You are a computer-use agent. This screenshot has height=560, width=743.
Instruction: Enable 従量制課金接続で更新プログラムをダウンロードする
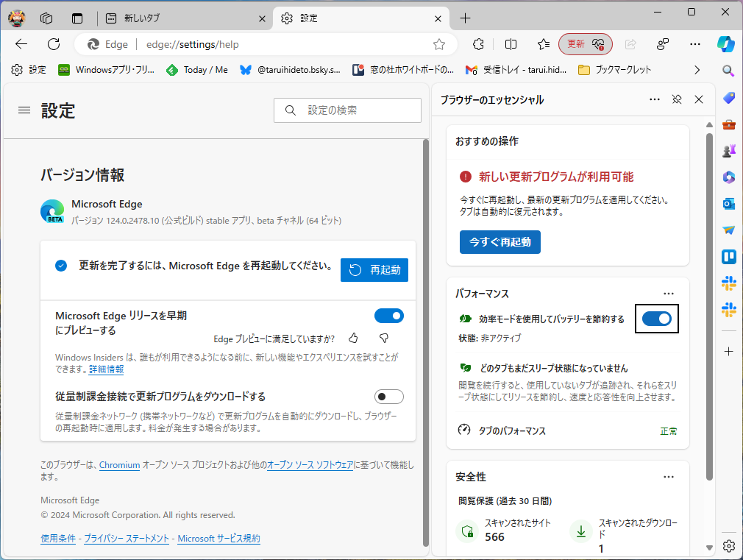(x=388, y=397)
